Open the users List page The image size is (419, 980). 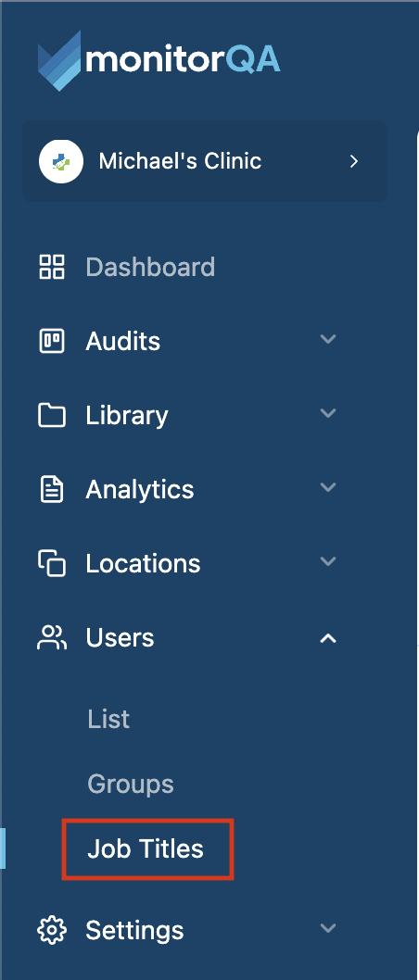pos(108,720)
